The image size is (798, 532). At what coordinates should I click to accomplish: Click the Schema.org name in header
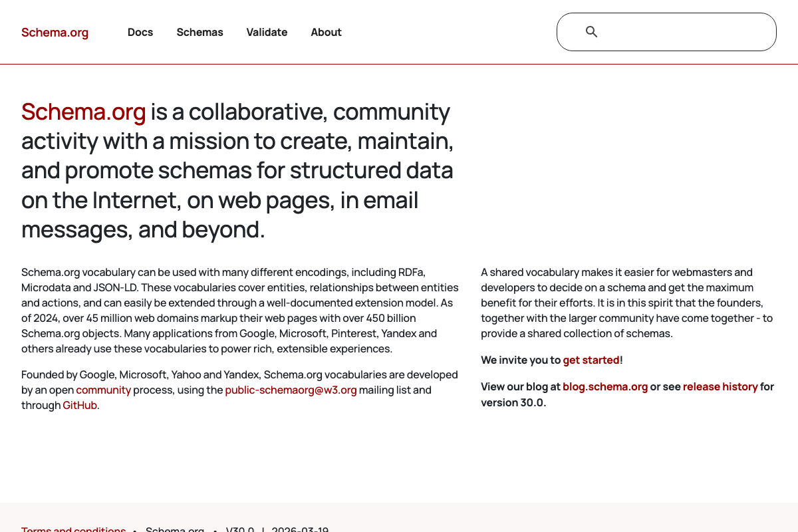[55, 32]
